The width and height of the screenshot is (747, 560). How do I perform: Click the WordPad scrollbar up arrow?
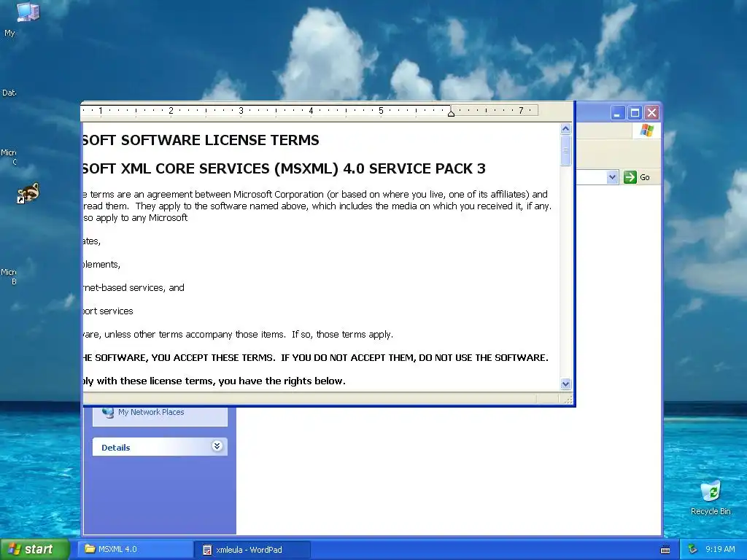tap(565, 129)
